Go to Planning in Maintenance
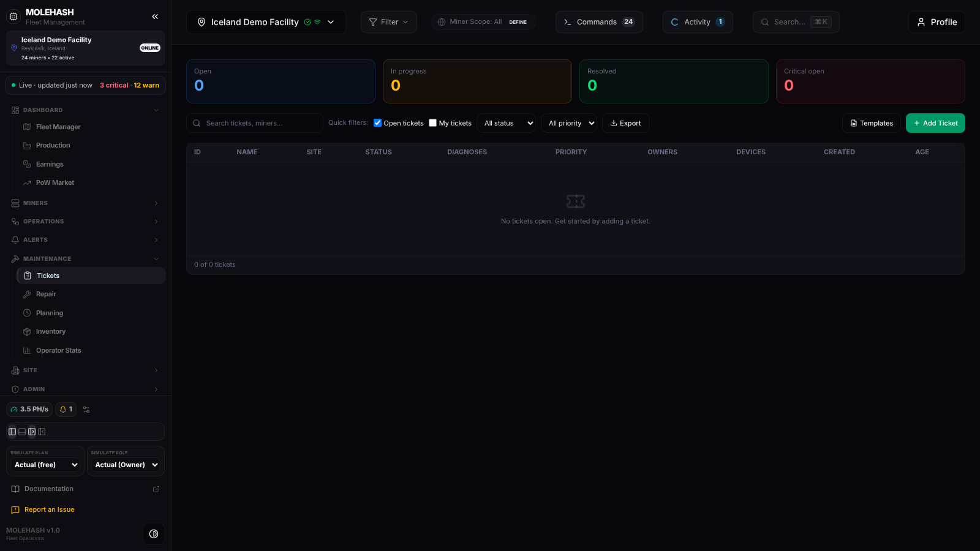The height and width of the screenshot is (551, 980). pyautogui.click(x=91, y=313)
